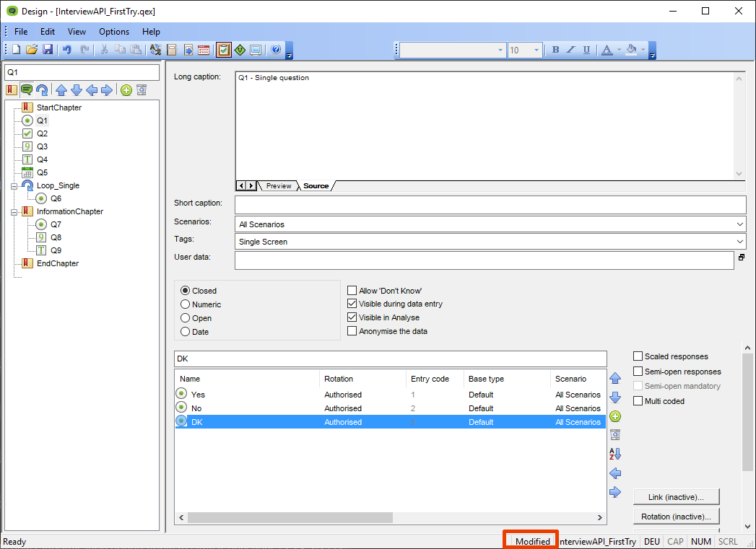Click the green diamond routing icon

240,50
